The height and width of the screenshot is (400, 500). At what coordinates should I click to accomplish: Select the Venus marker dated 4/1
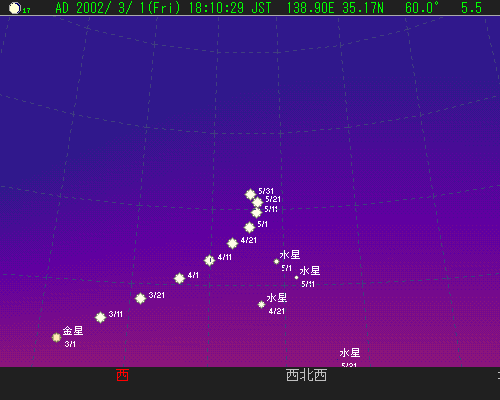(179, 278)
